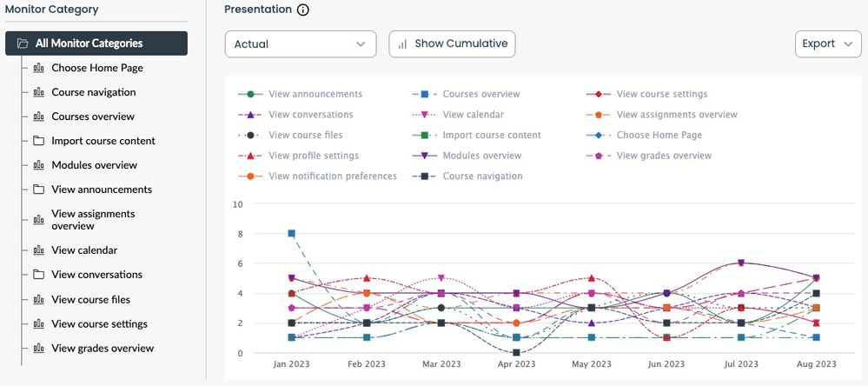
Task: Open View course settings category
Action: pyautogui.click(x=99, y=323)
